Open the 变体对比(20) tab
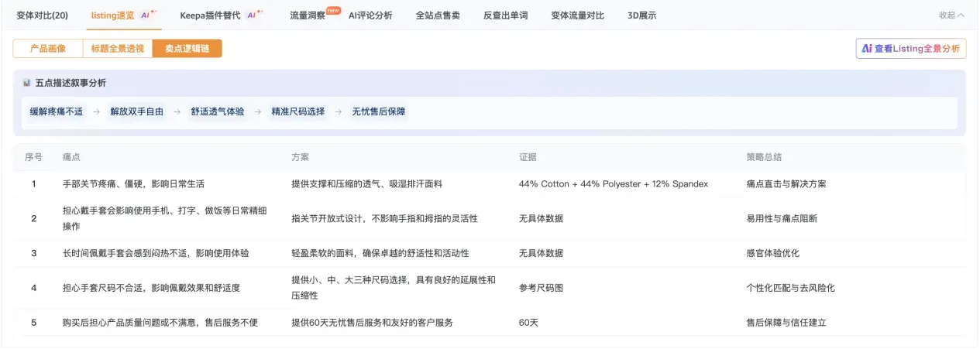The image size is (980, 349). pyautogui.click(x=42, y=15)
